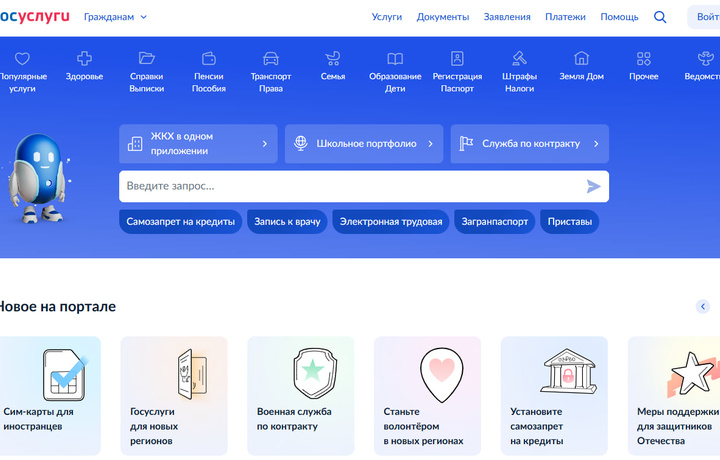Open the Заявления menu item
720x460 pixels.
coord(507,17)
